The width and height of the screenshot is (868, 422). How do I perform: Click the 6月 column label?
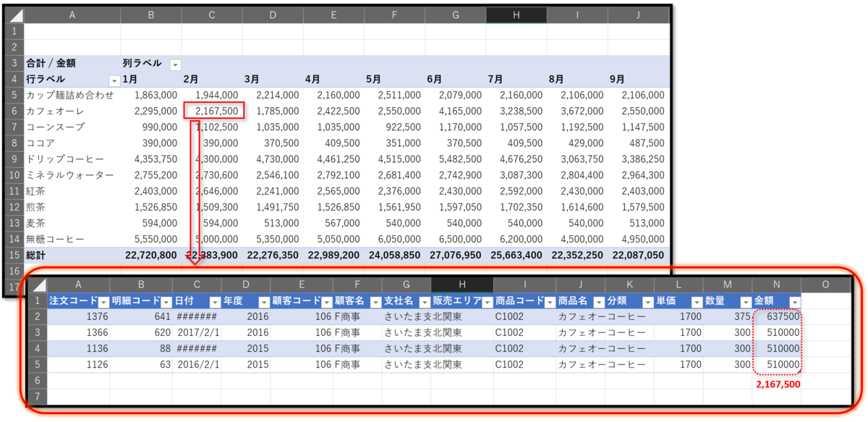[x=435, y=79]
